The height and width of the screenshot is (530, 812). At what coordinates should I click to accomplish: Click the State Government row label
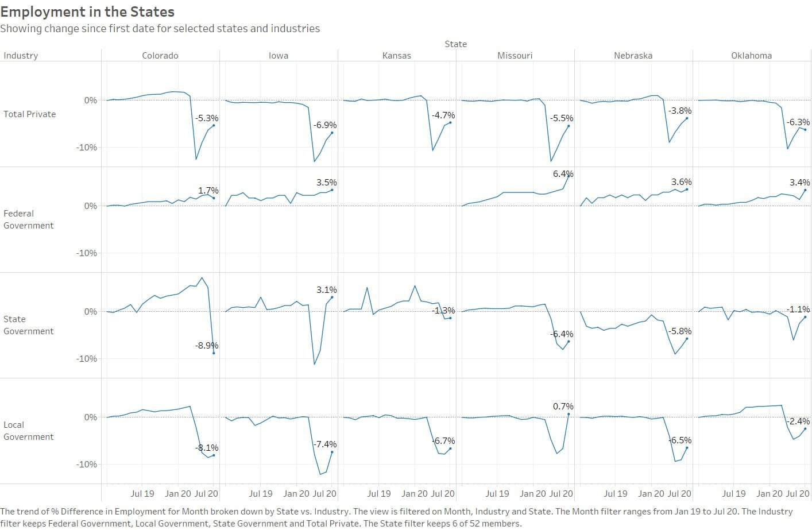click(x=29, y=325)
